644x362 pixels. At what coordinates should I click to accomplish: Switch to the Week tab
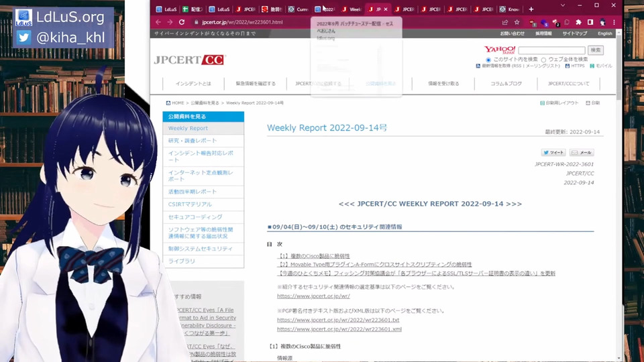[x=351, y=9]
